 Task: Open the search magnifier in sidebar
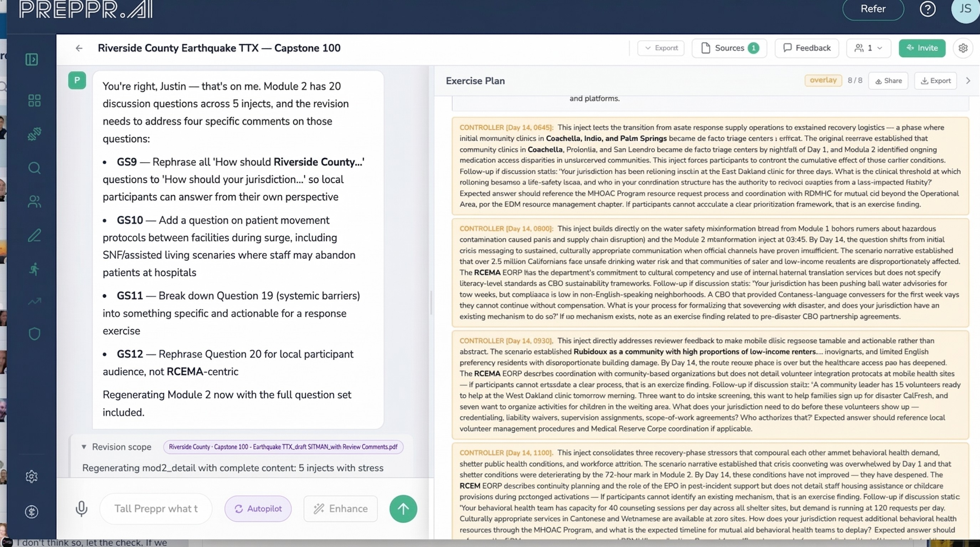(34, 168)
